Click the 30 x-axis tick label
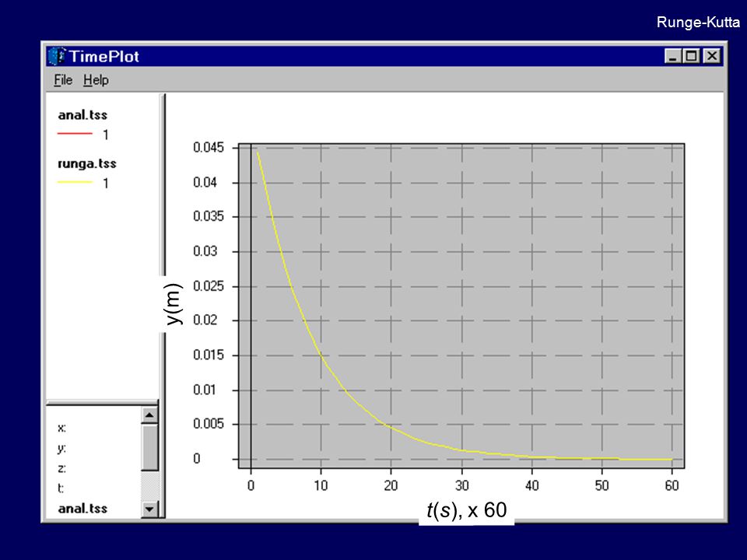The image size is (747, 560). 461,485
